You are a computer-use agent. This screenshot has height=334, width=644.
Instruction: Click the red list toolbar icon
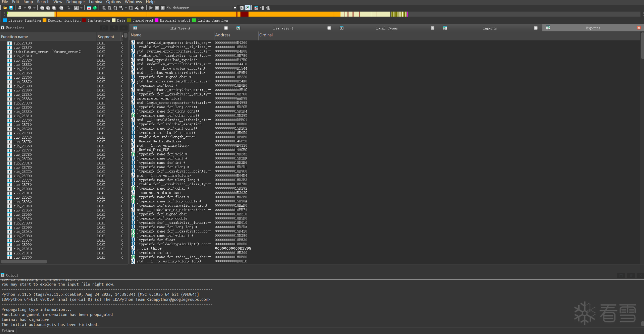[256, 8]
